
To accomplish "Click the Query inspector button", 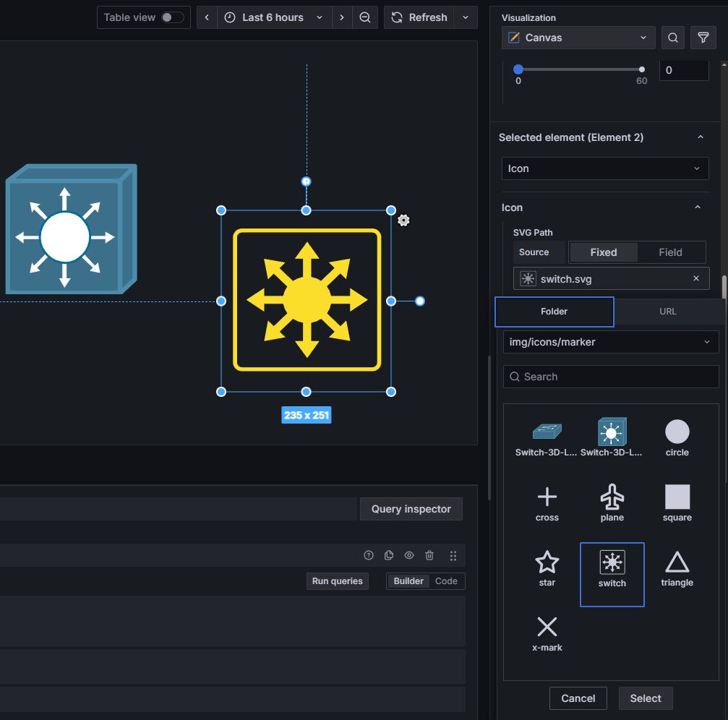I will [x=411, y=509].
